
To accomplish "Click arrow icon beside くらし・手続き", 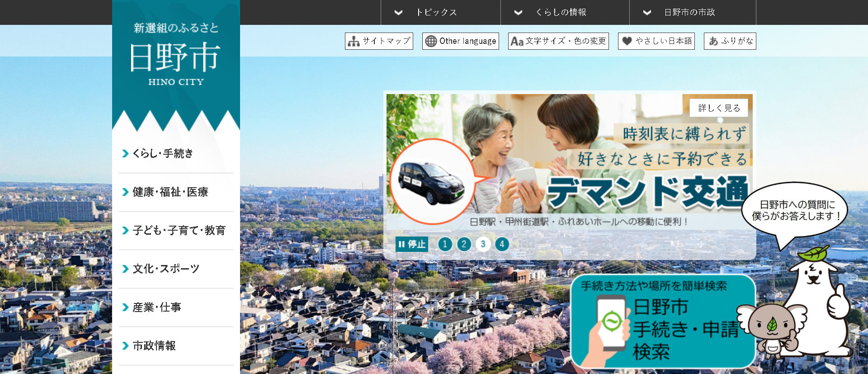I will tap(125, 154).
